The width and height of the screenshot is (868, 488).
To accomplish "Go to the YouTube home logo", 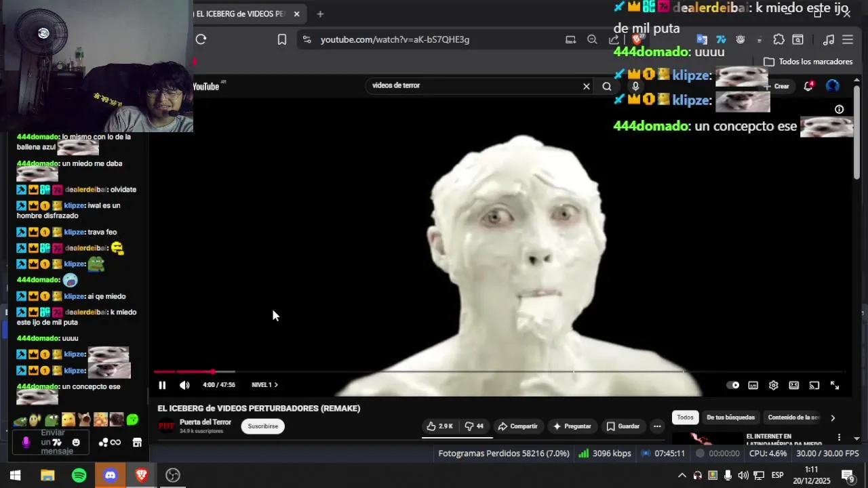I will click(x=208, y=86).
